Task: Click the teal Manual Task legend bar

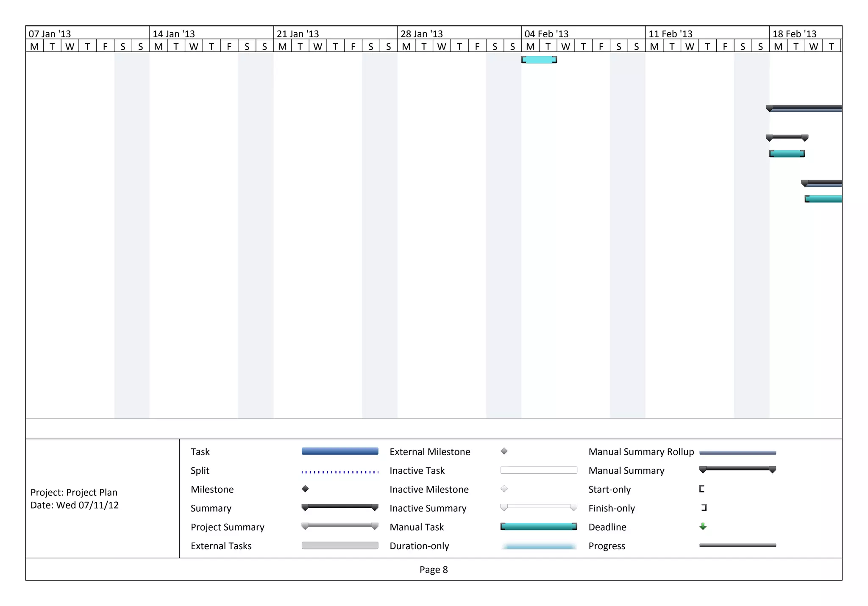Action: click(x=538, y=526)
